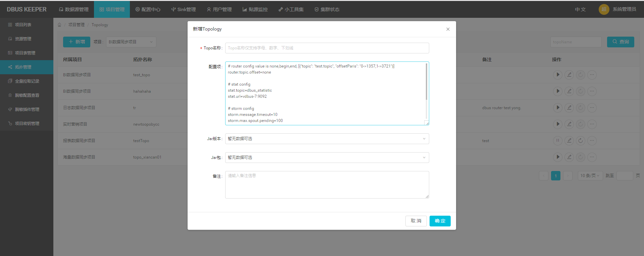Click the 配置项 textarea scrollbar
Image resolution: width=644 pixels, height=256 pixels.
[x=427, y=82]
